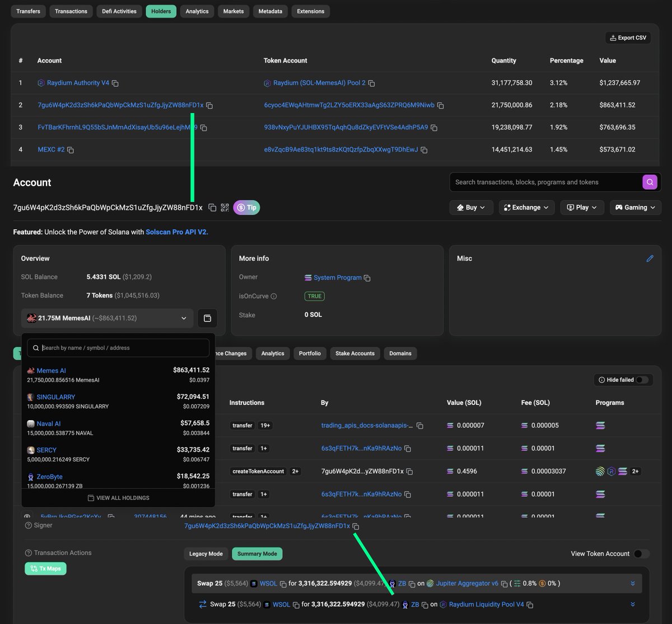Show the QR code for the account

click(225, 208)
